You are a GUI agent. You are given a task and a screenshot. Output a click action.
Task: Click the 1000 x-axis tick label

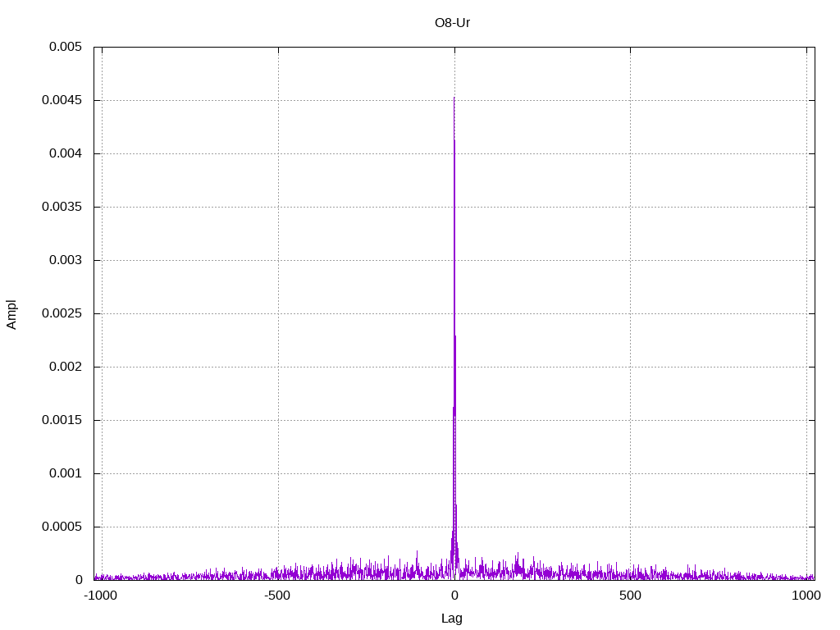pyautogui.click(x=806, y=596)
